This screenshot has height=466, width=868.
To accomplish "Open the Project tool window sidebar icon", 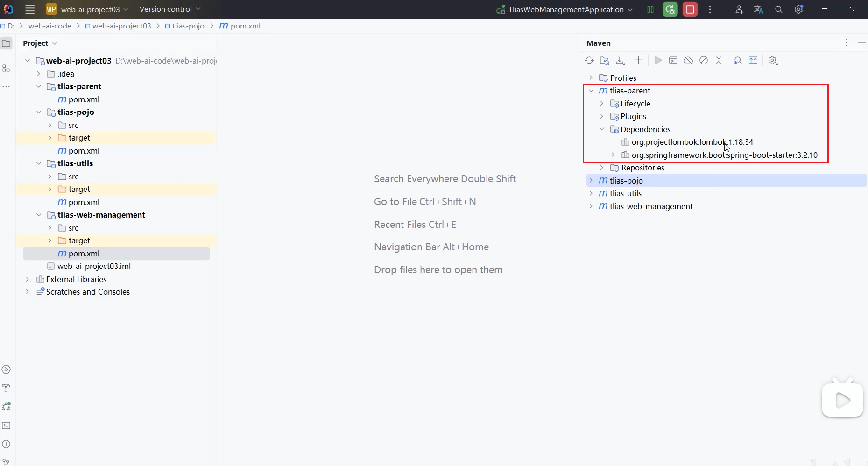I will click(6, 43).
